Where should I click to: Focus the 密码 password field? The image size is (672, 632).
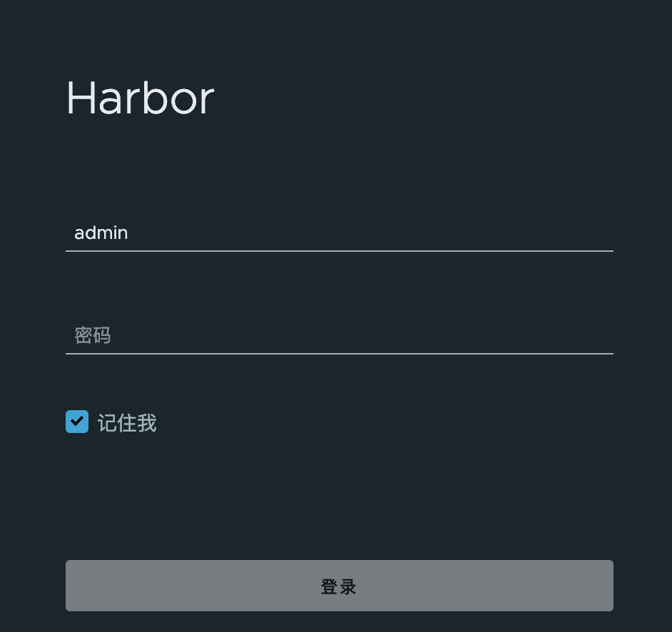tap(340, 335)
